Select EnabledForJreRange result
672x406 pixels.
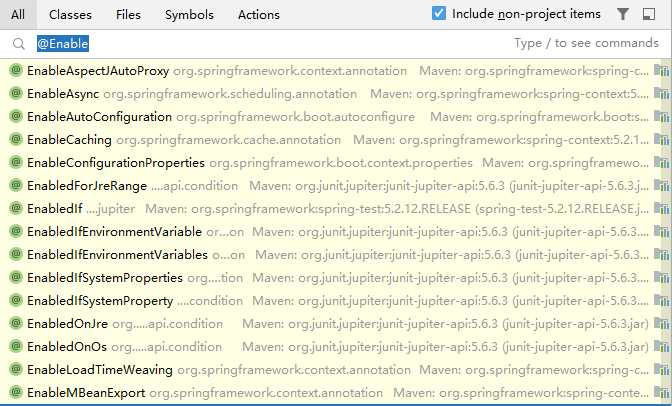point(336,186)
